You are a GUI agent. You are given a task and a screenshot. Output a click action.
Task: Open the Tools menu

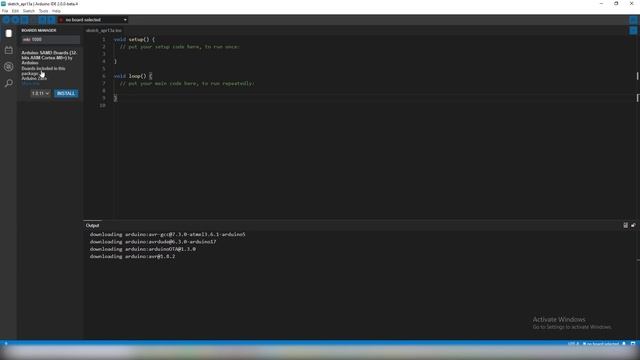(x=43, y=11)
